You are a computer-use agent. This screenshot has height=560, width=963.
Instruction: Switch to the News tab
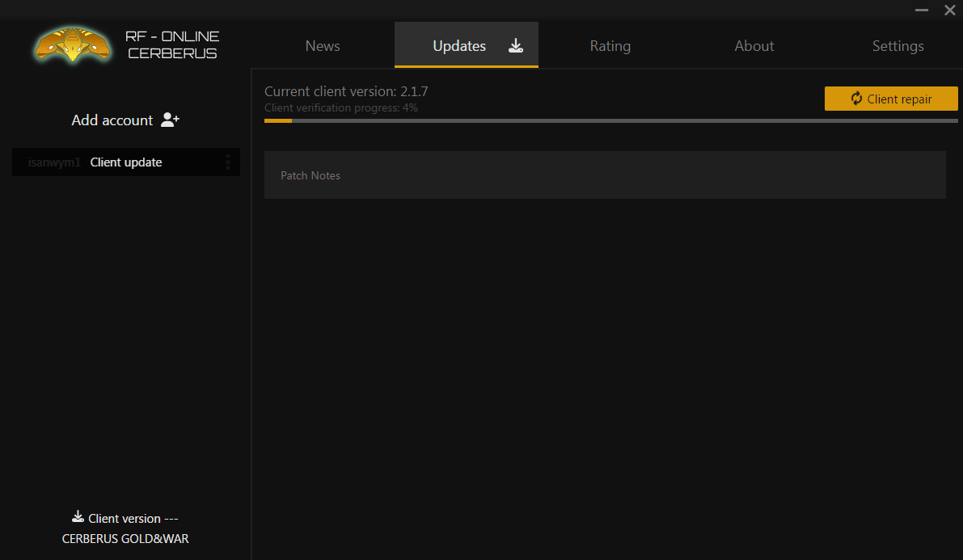point(323,46)
